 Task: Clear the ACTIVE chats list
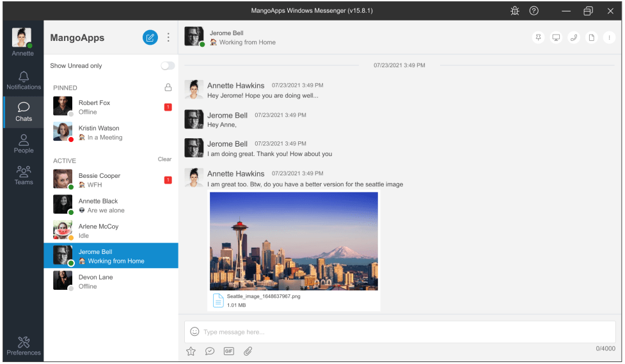[164, 159]
